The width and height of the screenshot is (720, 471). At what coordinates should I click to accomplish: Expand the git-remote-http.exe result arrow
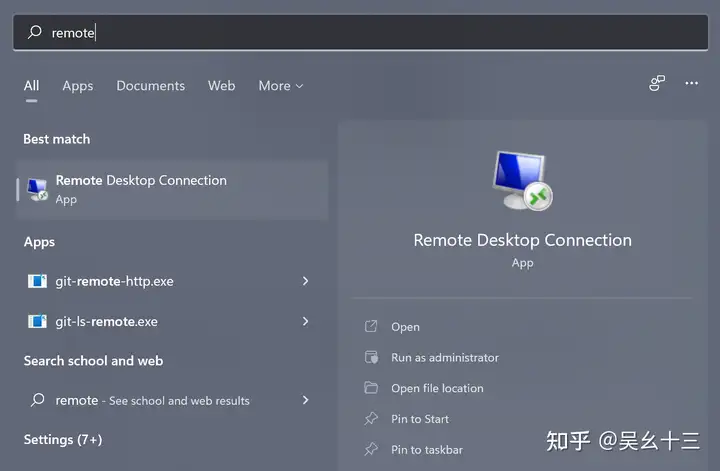(x=305, y=281)
